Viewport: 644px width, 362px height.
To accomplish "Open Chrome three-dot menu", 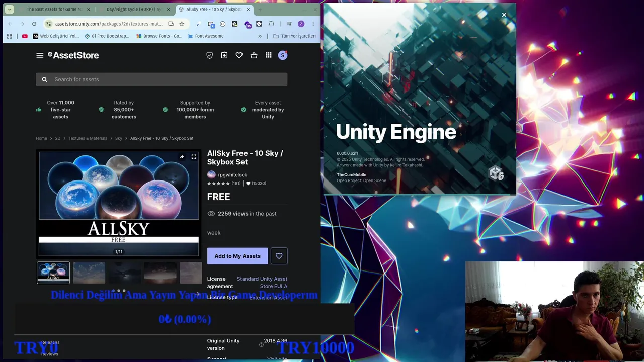I will [313, 24].
